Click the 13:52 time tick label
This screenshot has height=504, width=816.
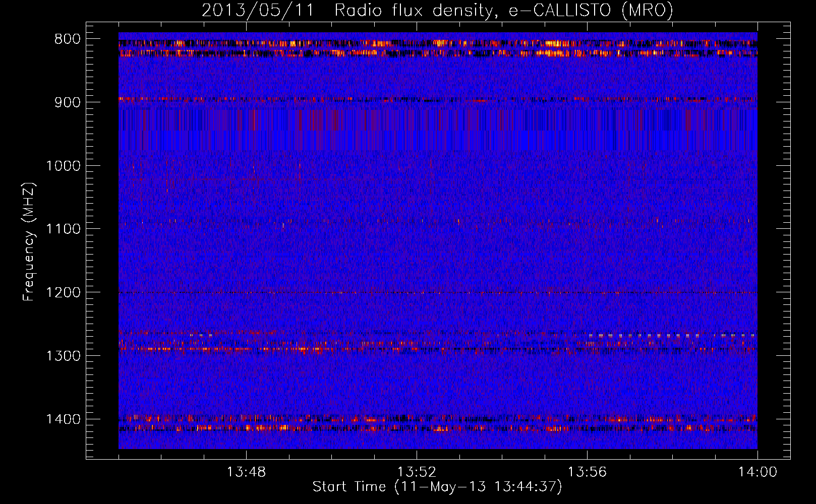417,472
